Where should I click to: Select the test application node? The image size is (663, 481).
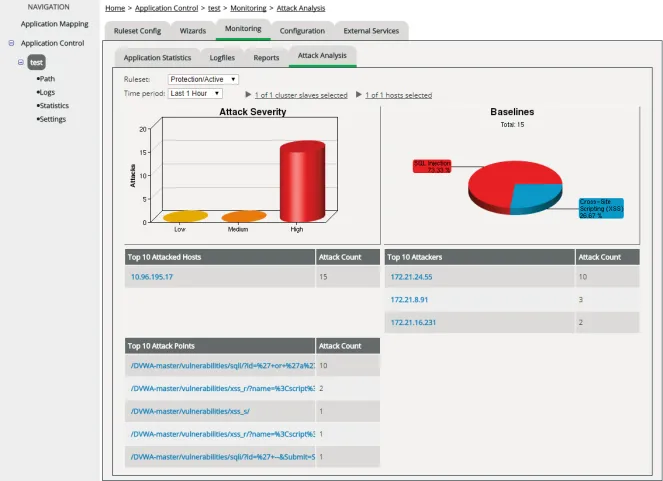[36, 63]
